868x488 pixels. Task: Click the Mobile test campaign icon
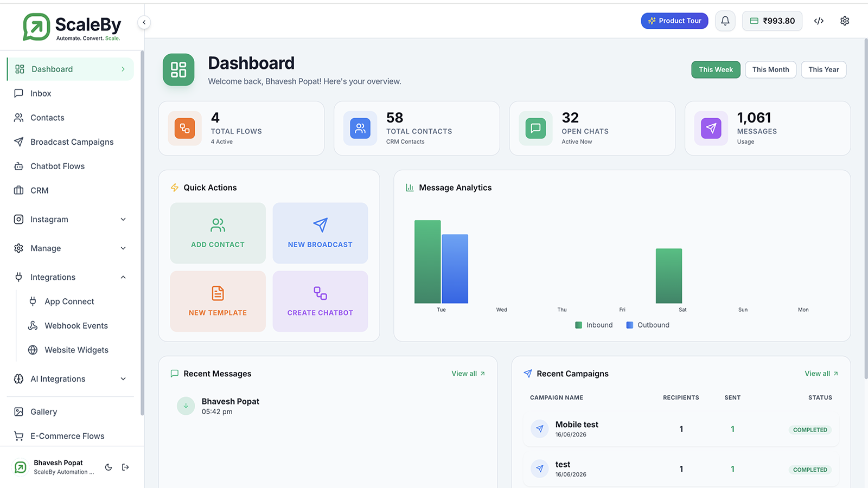click(540, 429)
